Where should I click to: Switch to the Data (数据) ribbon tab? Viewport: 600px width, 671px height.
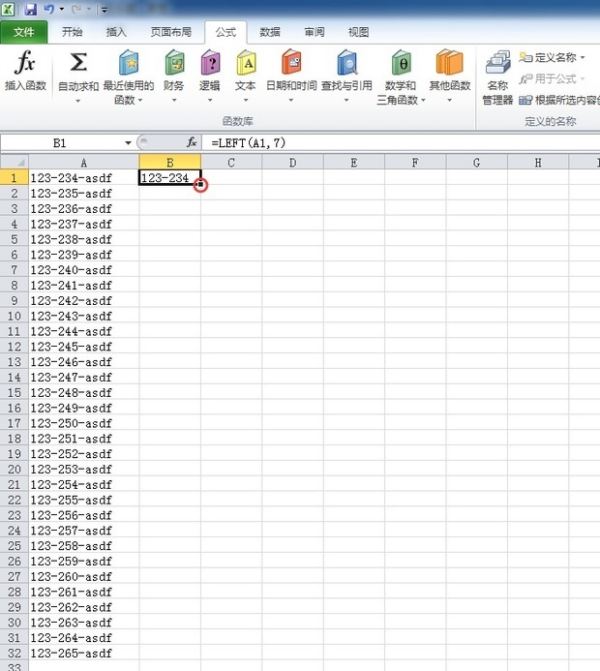pos(270,32)
